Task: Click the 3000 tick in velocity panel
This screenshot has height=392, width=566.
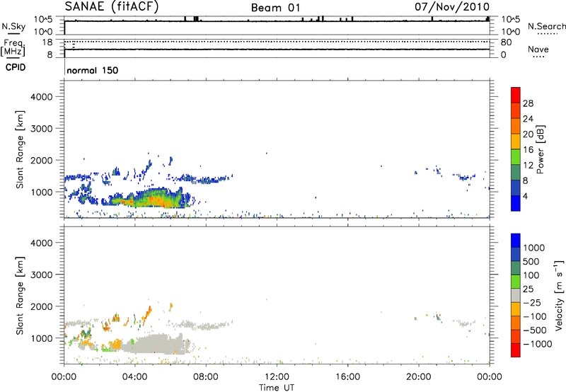Action: 41,275
